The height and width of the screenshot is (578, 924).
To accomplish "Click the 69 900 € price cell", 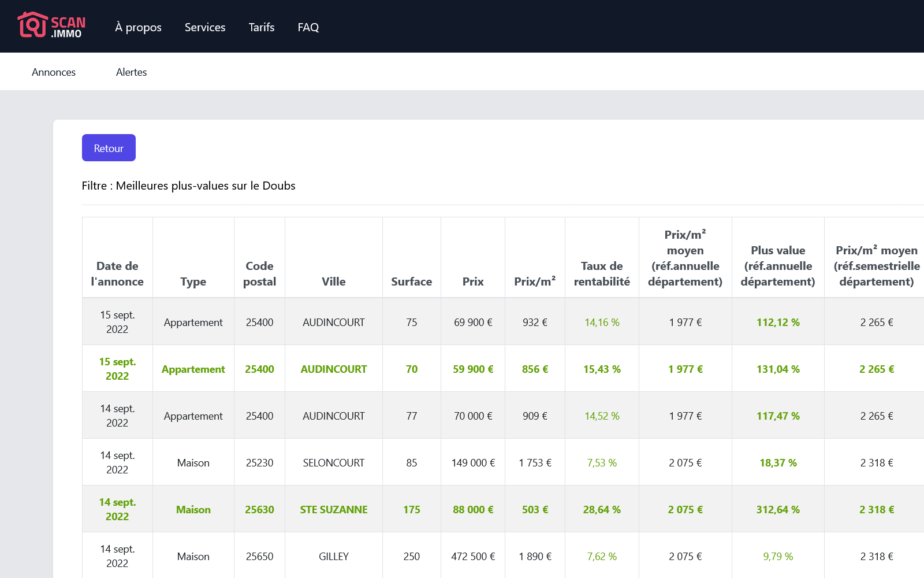I will (472, 322).
